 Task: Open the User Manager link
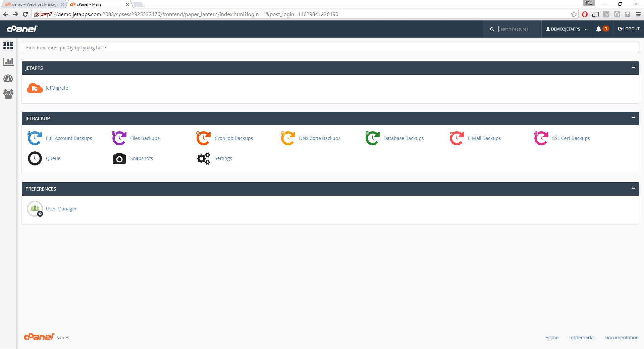pyautogui.click(x=61, y=209)
